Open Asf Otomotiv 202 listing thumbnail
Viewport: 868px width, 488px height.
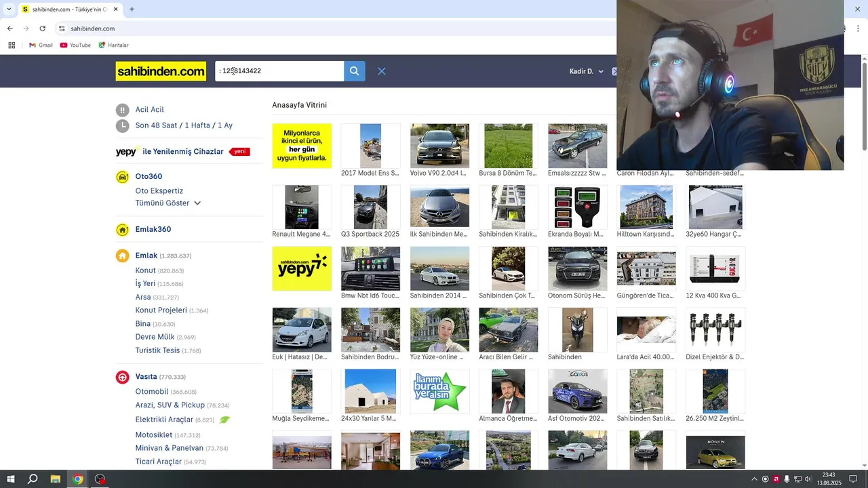click(577, 392)
